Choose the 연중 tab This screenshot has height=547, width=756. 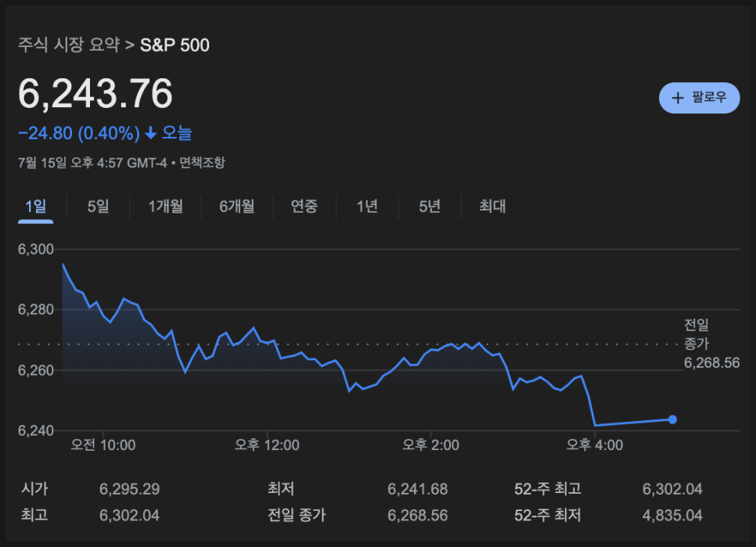pyautogui.click(x=304, y=207)
